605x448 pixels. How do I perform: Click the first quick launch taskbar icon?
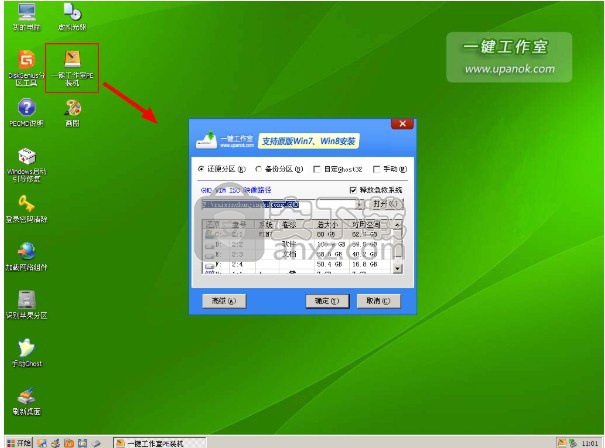42,443
